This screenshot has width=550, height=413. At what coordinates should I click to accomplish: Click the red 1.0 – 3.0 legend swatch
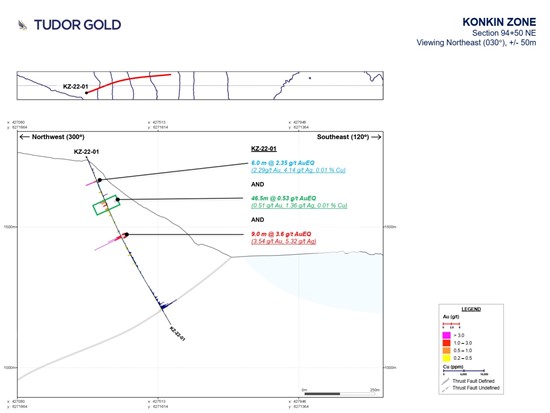(447, 343)
